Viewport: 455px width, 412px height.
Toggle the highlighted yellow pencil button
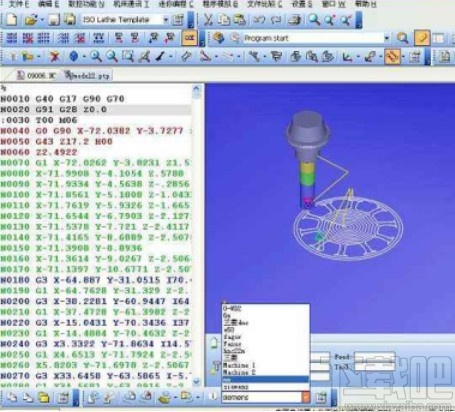(422, 38)
